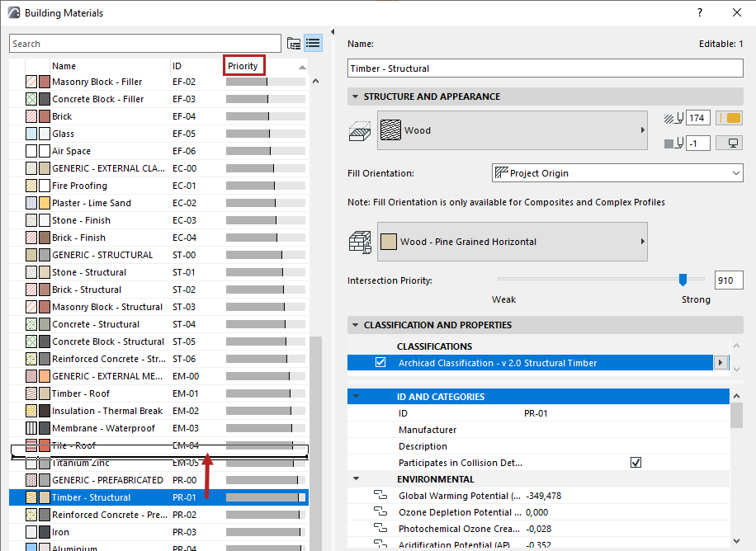Sort list by ID column header
The image size is (756, 551).
pos(177,66)
